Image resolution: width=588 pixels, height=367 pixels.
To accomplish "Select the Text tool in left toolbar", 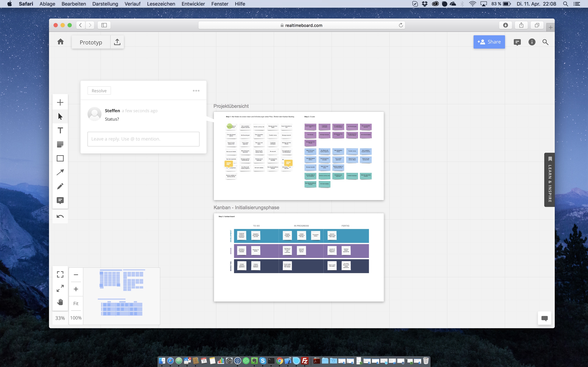I will (60, 130).
